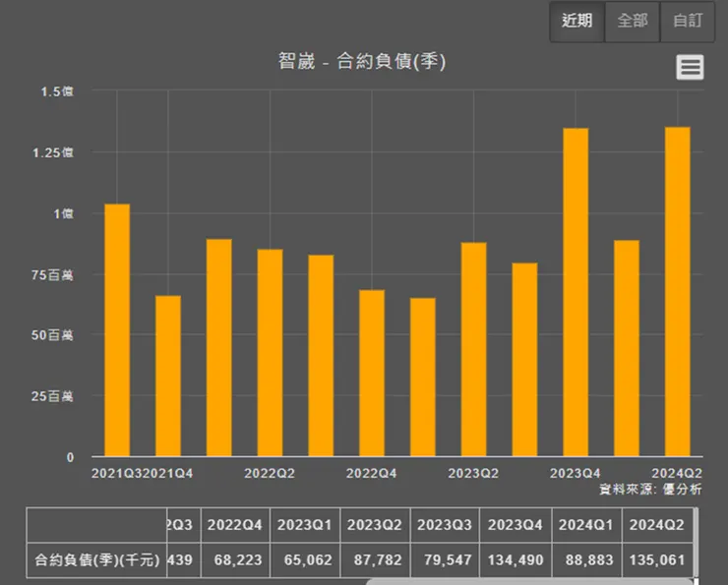Click the 1.25億 y-axis label
Image resolution: width=728 pixels, height=585 pixels.
(x=53, y=152)
